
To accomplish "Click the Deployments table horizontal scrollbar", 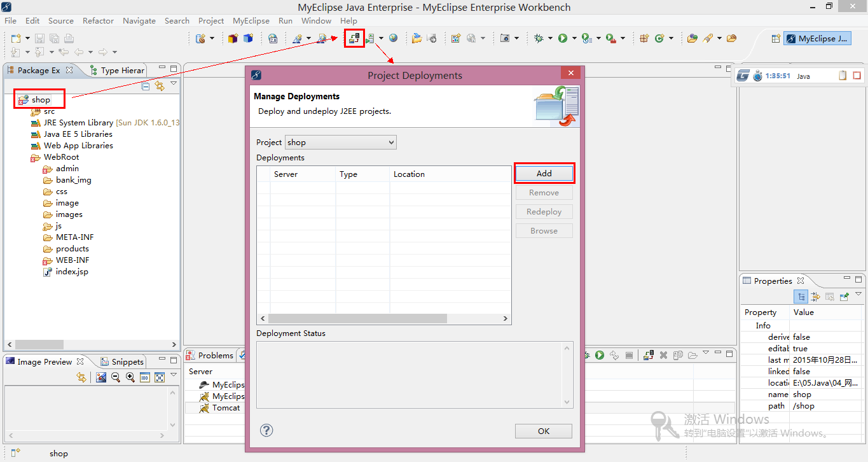I will (357, 318).
